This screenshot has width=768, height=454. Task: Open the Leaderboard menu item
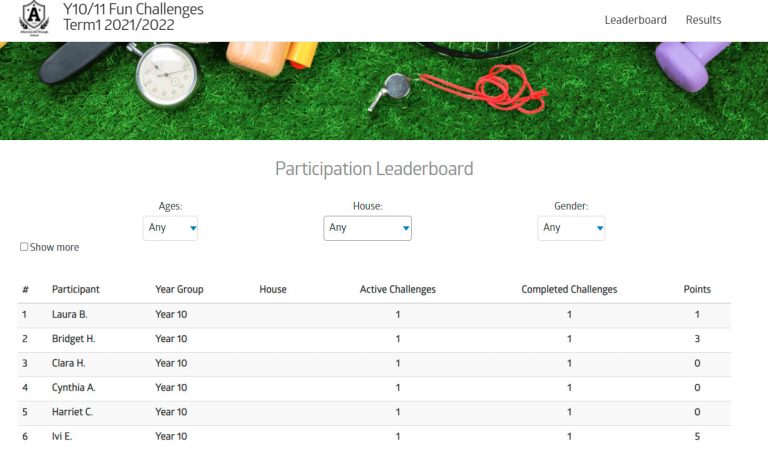coord(635,20)
